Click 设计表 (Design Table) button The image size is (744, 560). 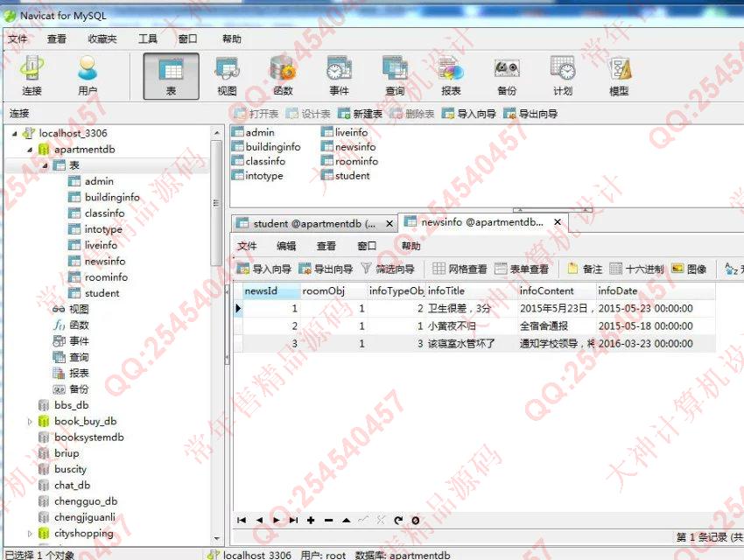[x=308, y=114]
